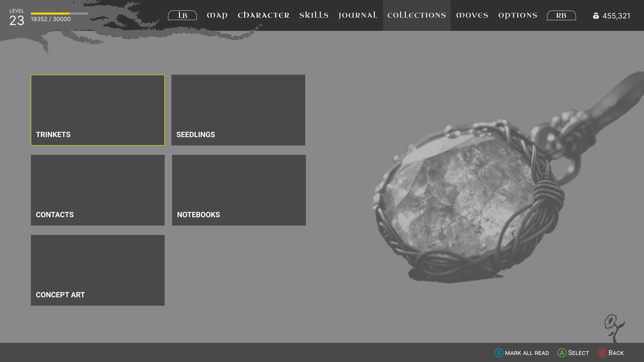Click the red B button icon

click(x=602, y=353)
